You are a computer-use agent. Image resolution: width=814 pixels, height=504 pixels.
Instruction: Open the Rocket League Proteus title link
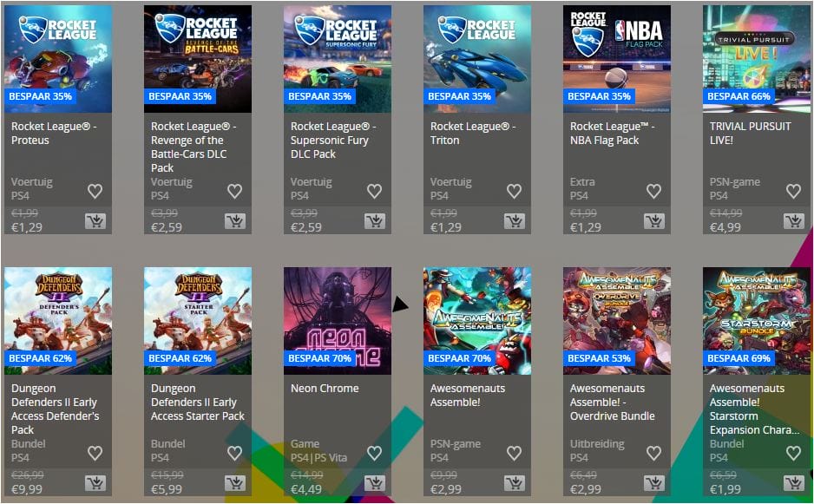[54, 134]
